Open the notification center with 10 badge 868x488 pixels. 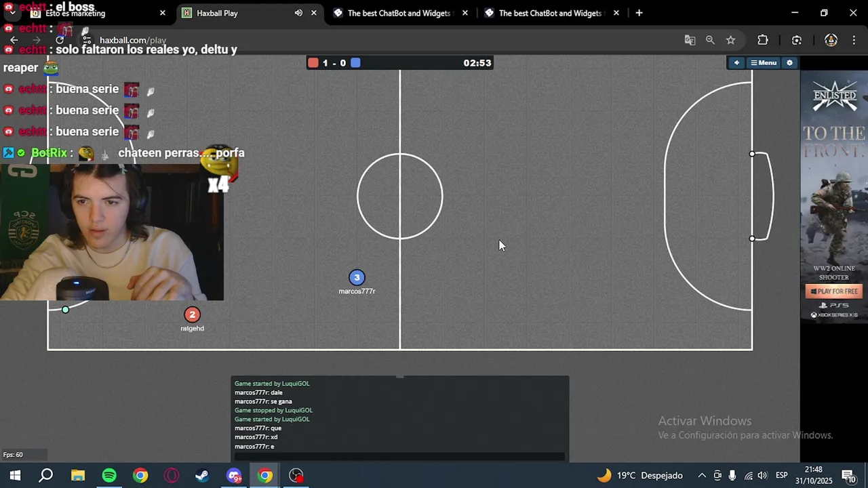[849, 476]
